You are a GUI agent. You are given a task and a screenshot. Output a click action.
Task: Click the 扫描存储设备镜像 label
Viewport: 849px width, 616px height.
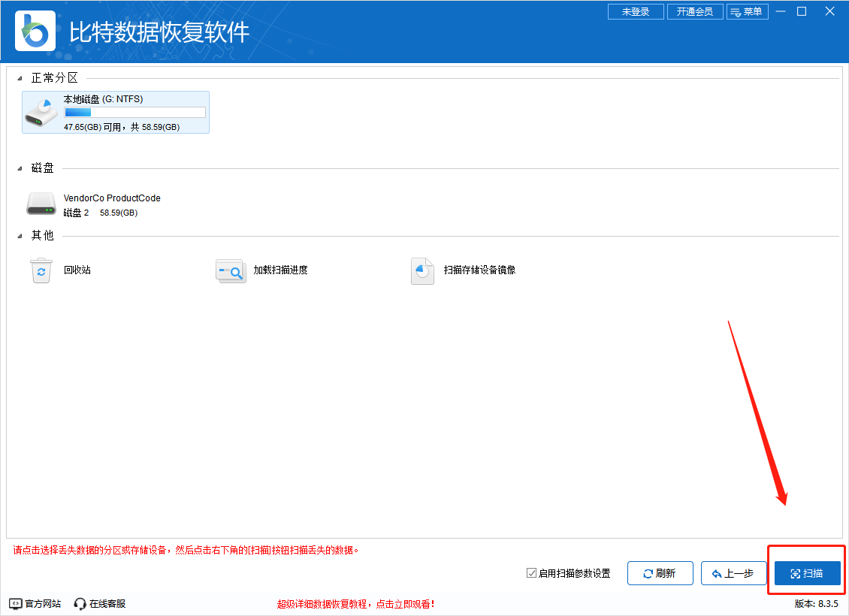coord(480,270)
